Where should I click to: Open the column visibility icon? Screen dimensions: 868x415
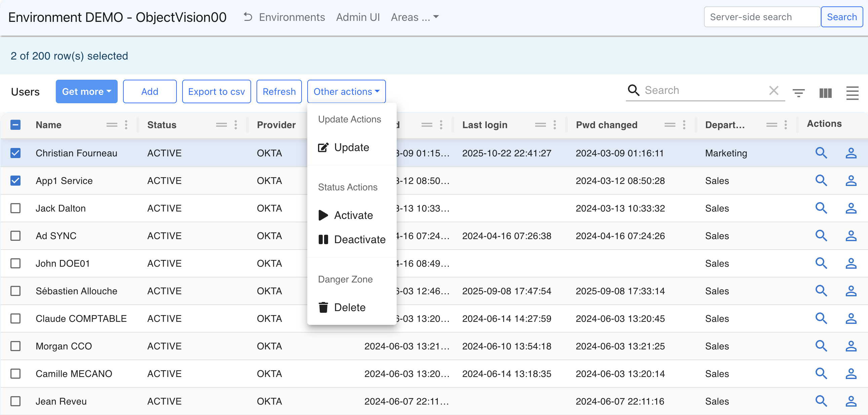pyautogui.click(x=825, y=92)
